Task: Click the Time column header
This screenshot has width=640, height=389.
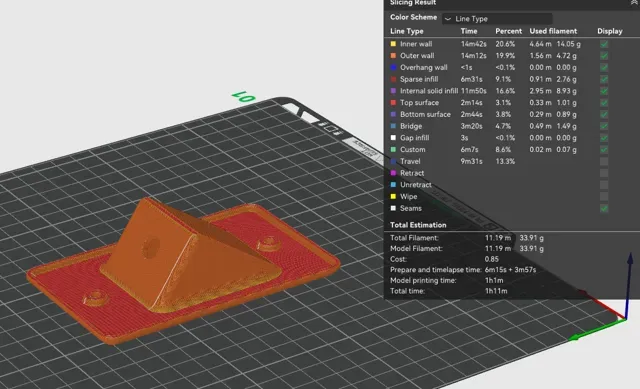Action: pos(469,31)
